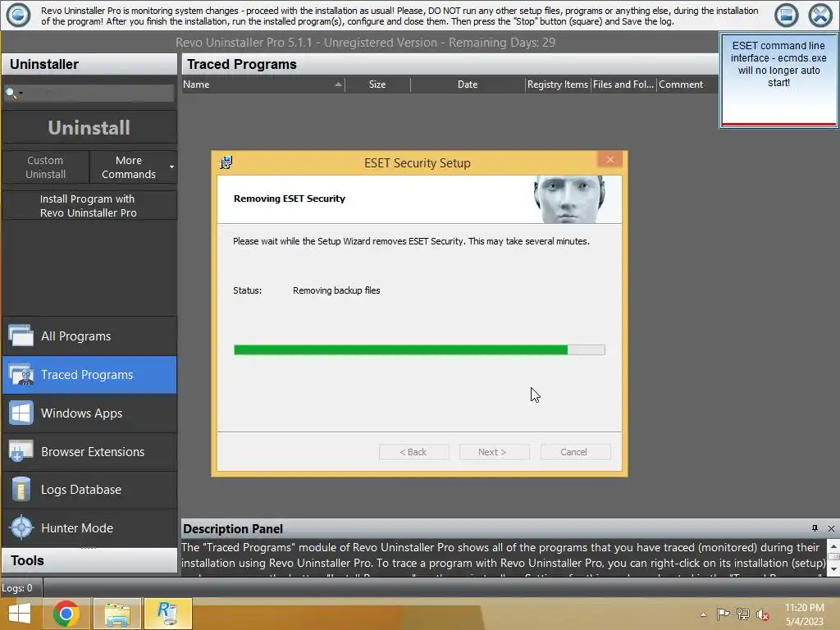This screenshot has height=630, width=840.
Task: Sort by Name column header
Action: click(263, 84)
